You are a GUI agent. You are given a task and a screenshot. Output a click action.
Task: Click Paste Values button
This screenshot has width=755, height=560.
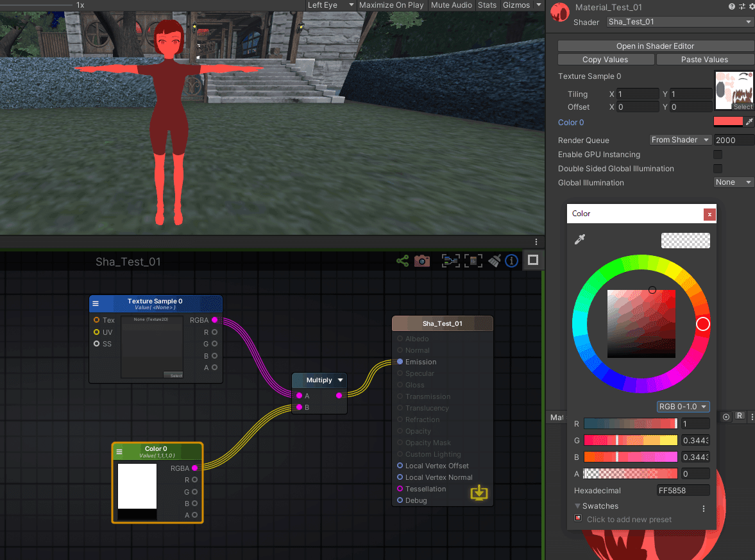click(x=704, y=59)
